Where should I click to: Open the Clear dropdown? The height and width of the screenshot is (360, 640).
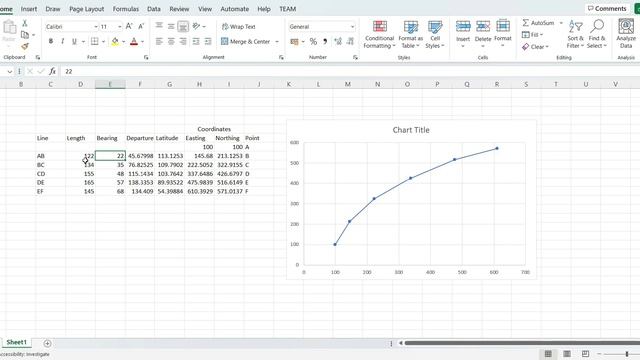[x=535, y=47]
